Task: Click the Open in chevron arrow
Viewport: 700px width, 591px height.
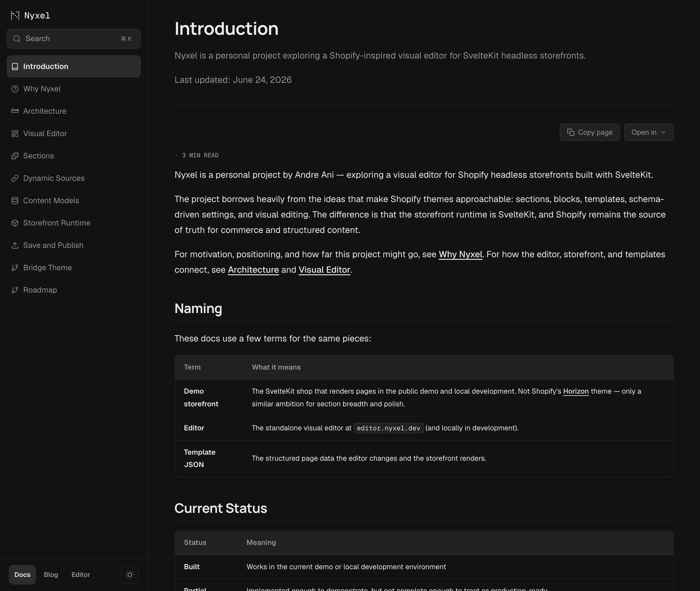Action: [x=663, y=132]
